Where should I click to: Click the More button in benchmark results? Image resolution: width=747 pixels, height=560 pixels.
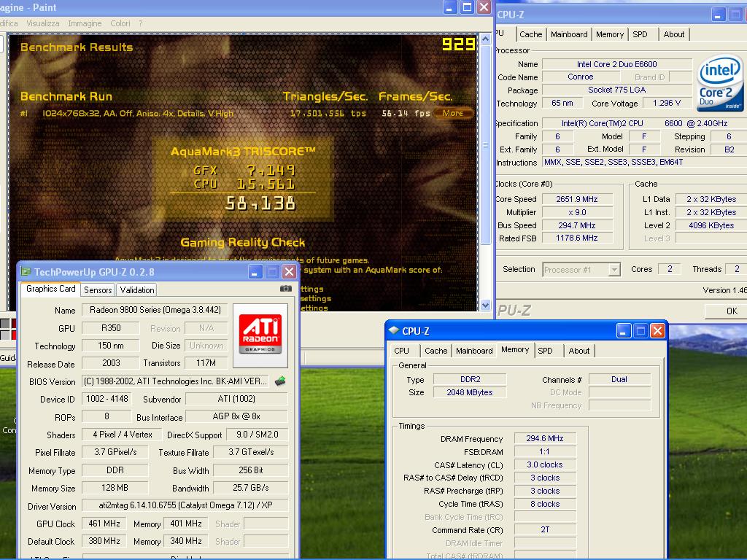click(x=454, y=113)
